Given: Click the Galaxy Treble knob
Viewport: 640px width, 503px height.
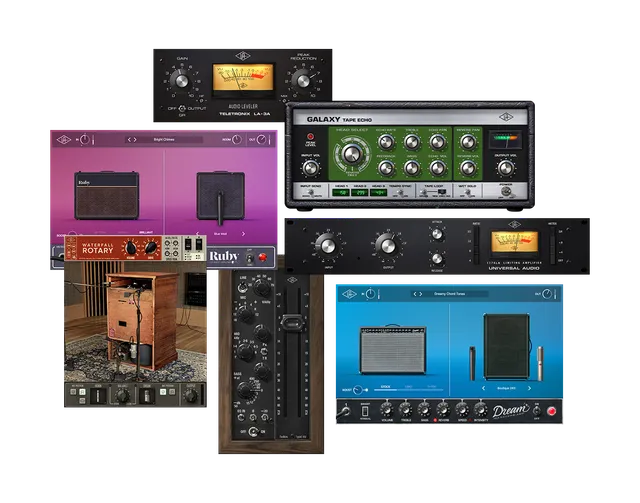Looking at the screenshot, I should 411,142.
